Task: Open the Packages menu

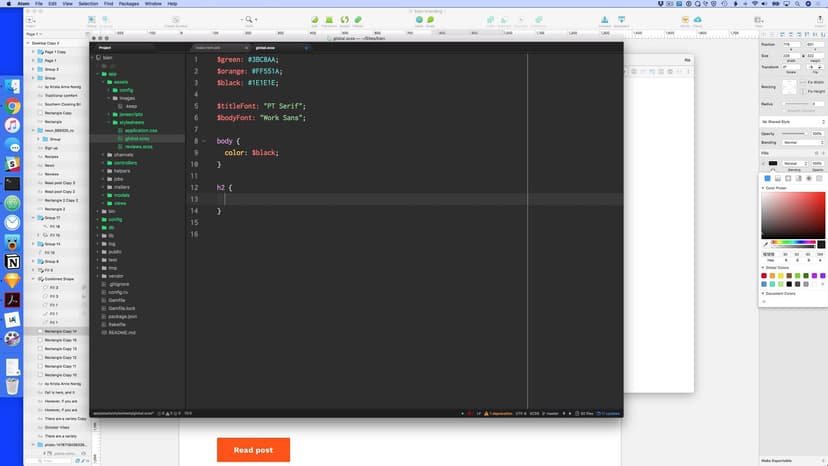Action: (128, 4)
